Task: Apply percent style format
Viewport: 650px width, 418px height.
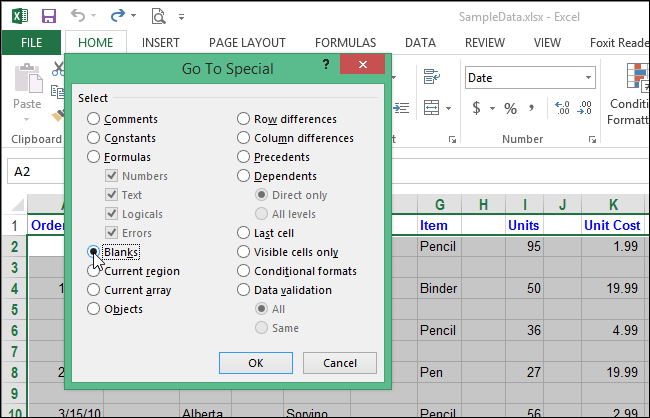Action: (x=510, y=108)
